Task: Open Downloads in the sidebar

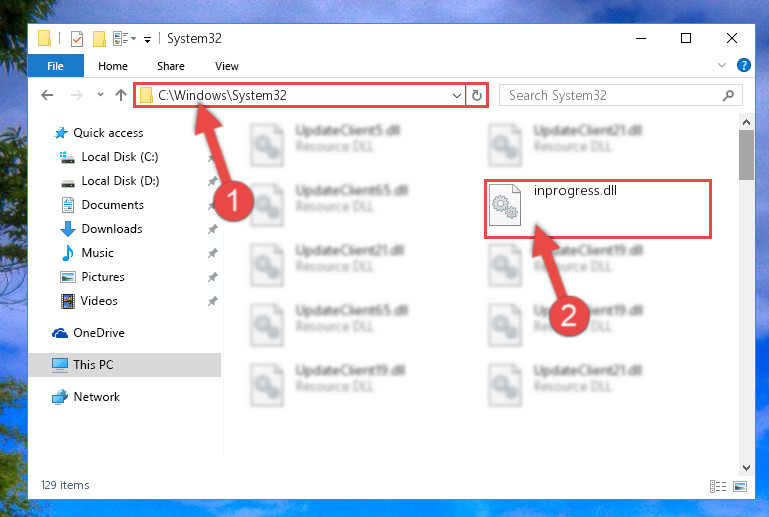Action: [112, 229]
